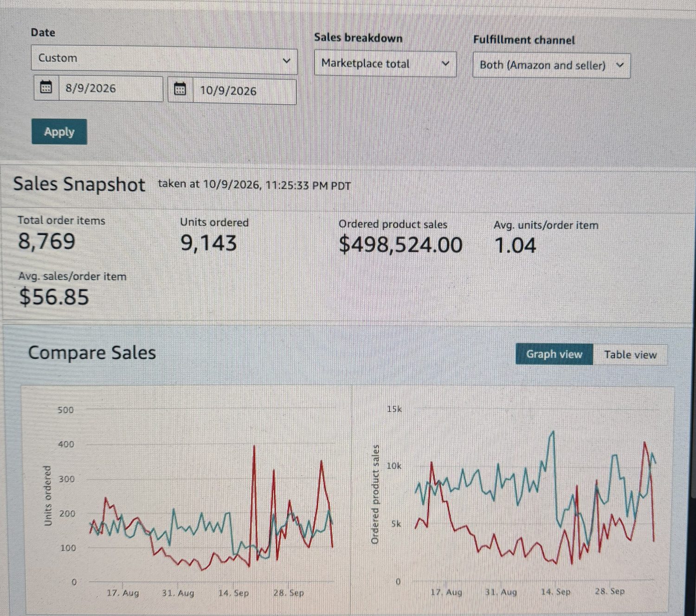Image resolution: width=696 pixels, height=616 pixels.
Task: Switch to Table view tab
Action: pyautogui.click(x=630, y=355)
